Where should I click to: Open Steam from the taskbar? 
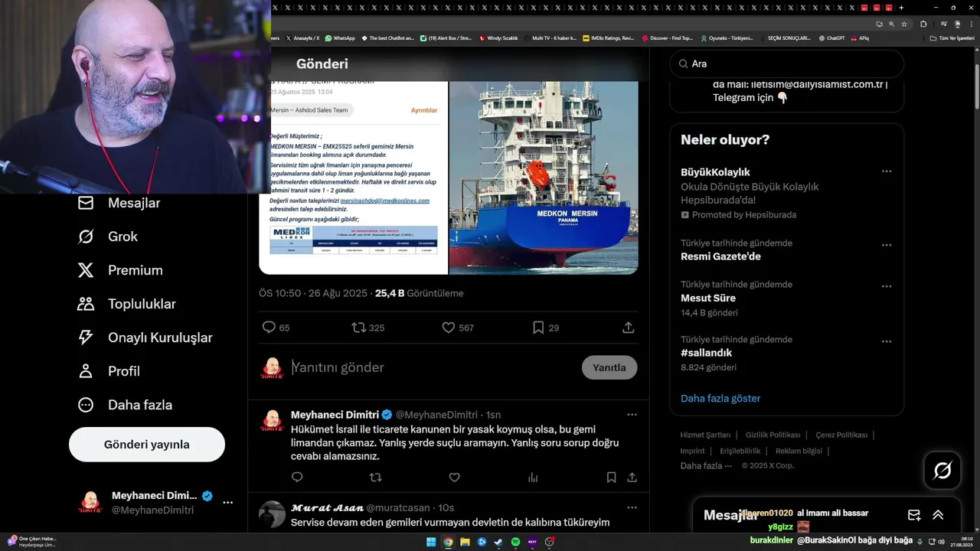tap(498, 542)
